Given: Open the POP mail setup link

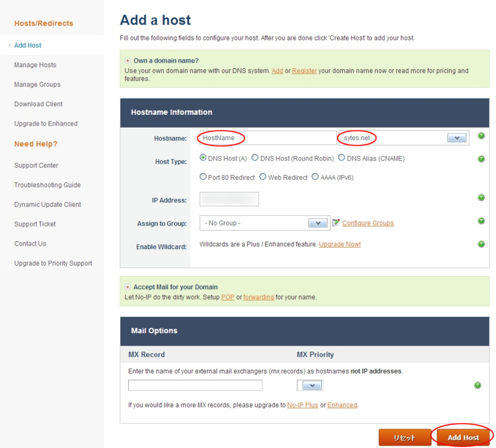Looking at the screenshot, I should (228, 297).
